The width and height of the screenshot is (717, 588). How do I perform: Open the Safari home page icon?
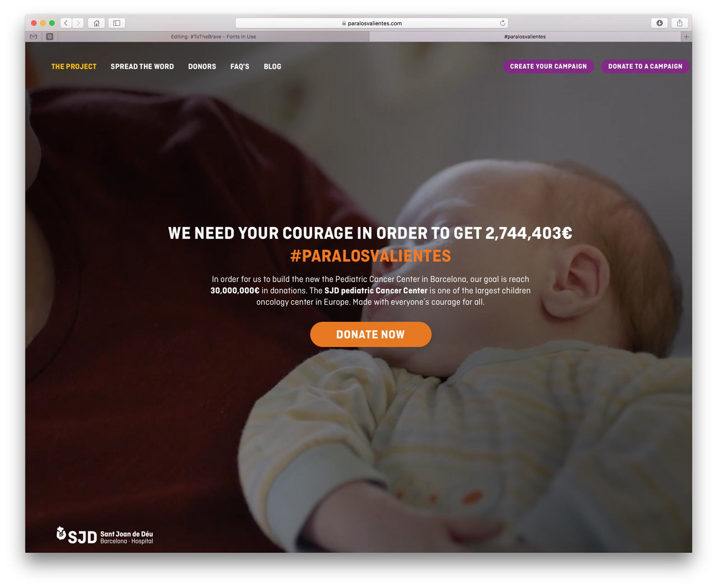[96, 23]
